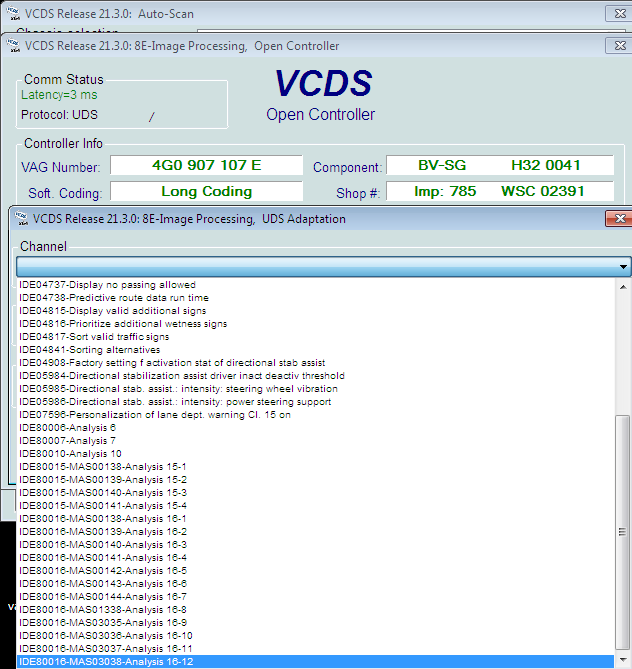Select IDE07596-Personalization of lane dept. warning

315,415
